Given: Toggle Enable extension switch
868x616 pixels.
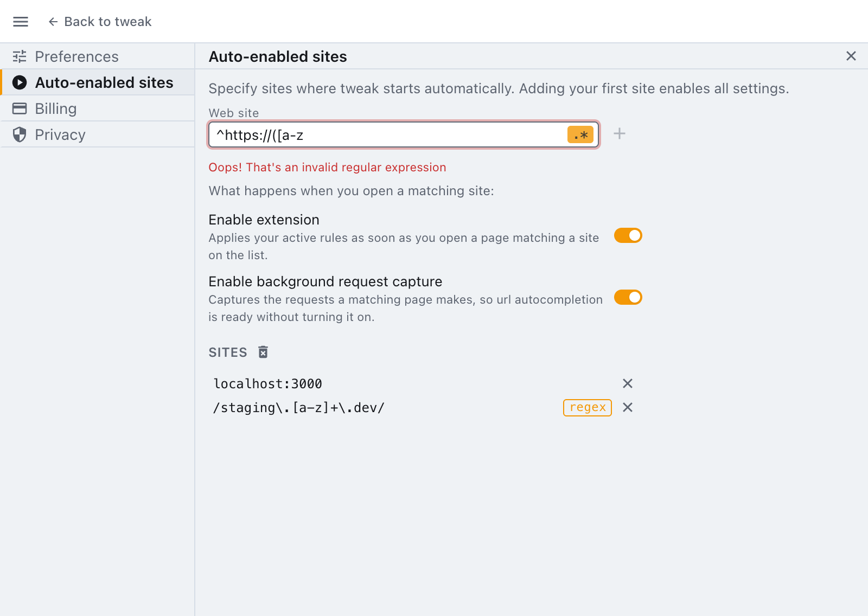Looking at the screenshot, I should 628,235.
